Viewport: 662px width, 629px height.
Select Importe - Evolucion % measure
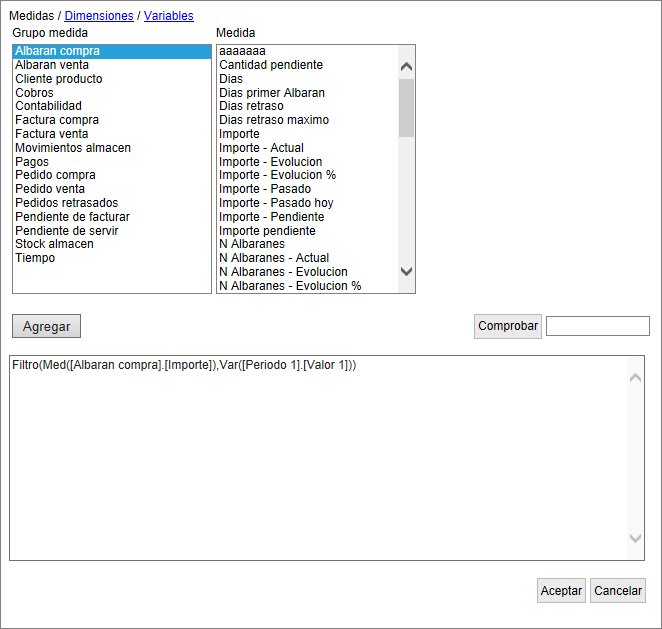point(277,175)
